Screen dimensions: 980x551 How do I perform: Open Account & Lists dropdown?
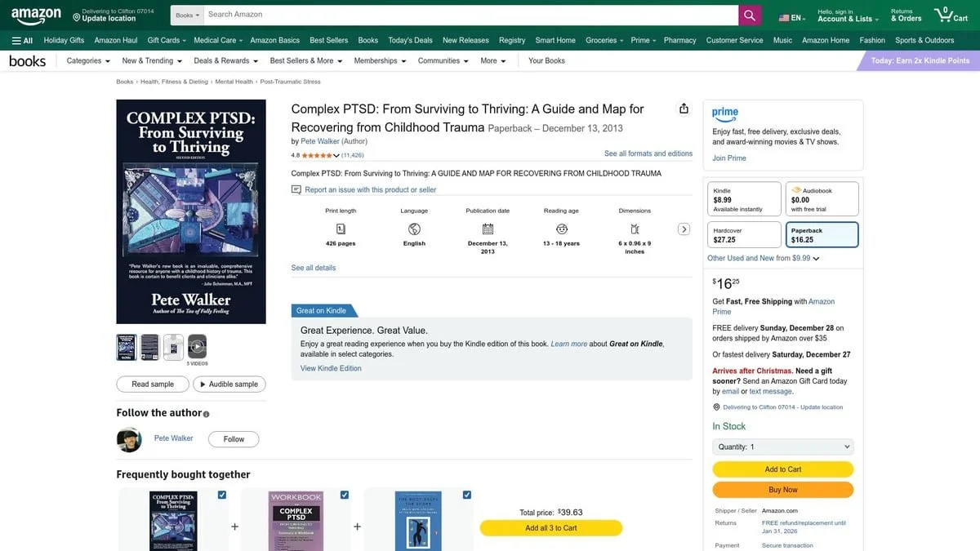pos(848,16)
